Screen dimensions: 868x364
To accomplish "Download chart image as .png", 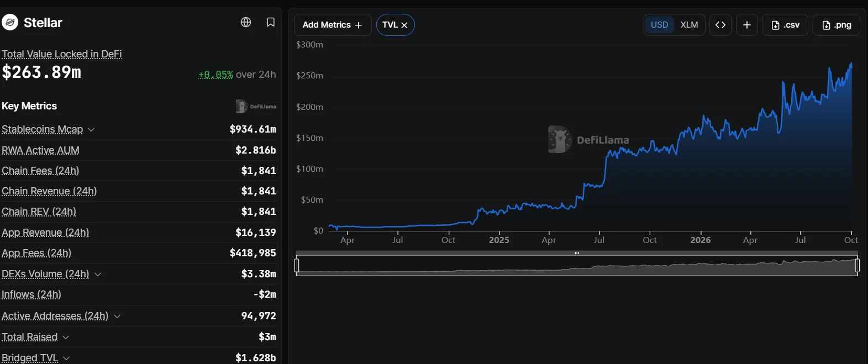I will tap(837, 25).
